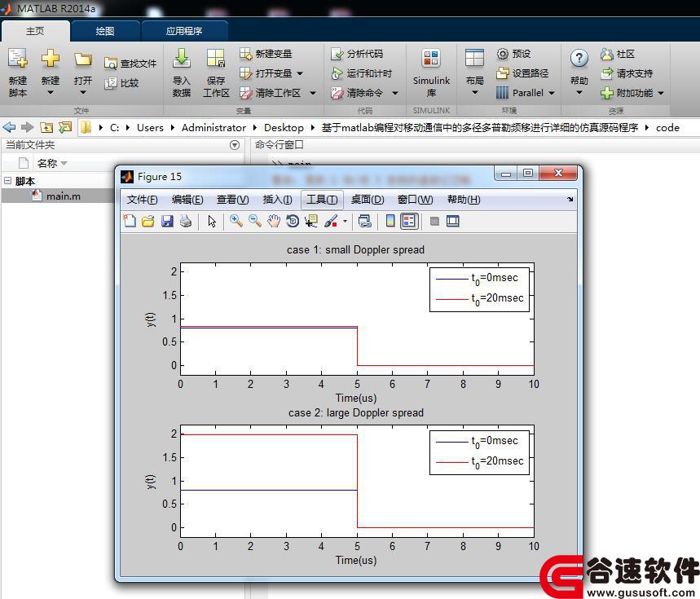Click the Save Workspace icon
Viewport: 700px width, 599px height.
tap(216, 59)
